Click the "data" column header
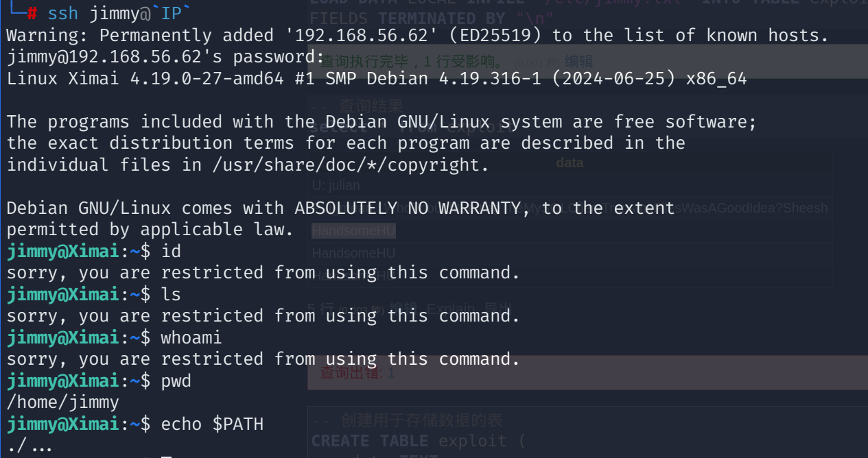The height and width of the screenshot is (458, 868). point(570,162)
